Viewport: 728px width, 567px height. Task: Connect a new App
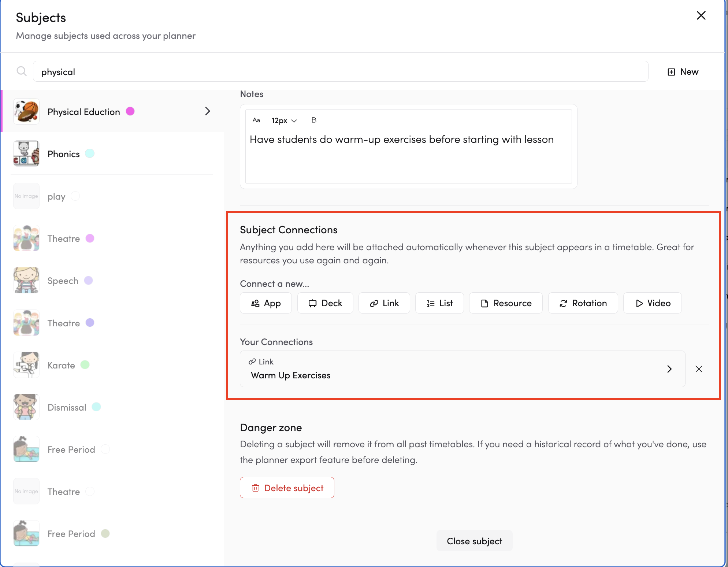point(266,303)
